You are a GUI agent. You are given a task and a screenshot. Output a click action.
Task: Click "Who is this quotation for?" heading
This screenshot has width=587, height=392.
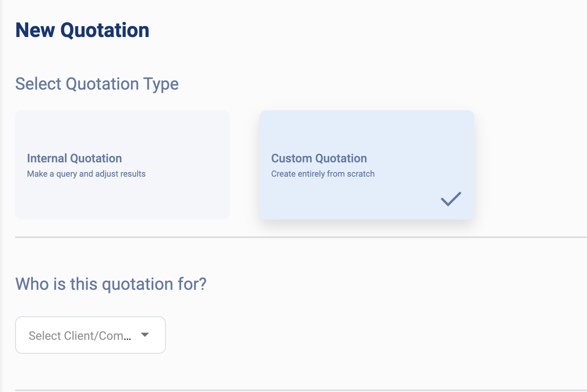[111, 284]
